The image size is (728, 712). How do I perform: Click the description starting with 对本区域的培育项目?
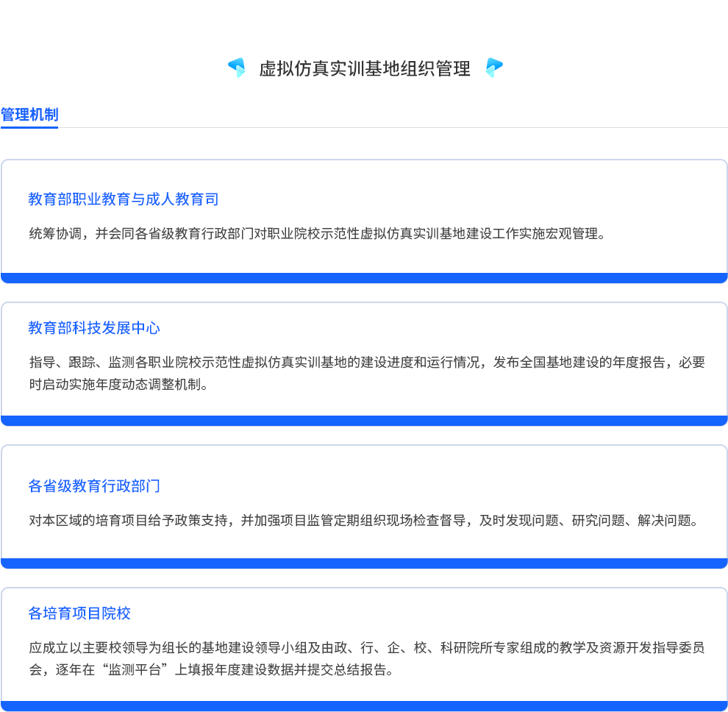364,521
